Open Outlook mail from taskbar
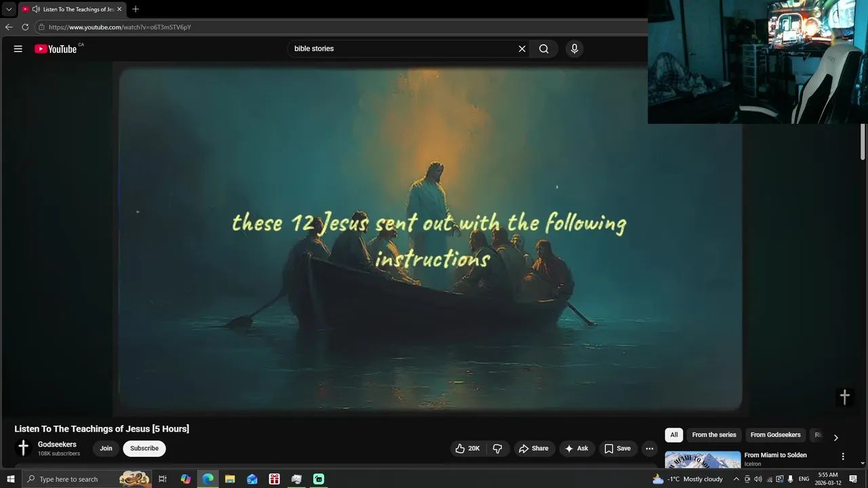 pyautogui.click(x=252, y=479)
